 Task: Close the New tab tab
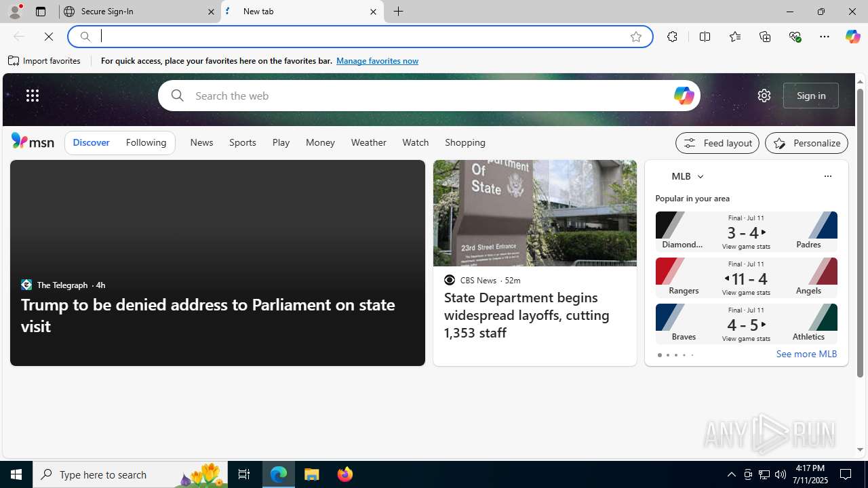pyautogui.click(x=373, y=12)
